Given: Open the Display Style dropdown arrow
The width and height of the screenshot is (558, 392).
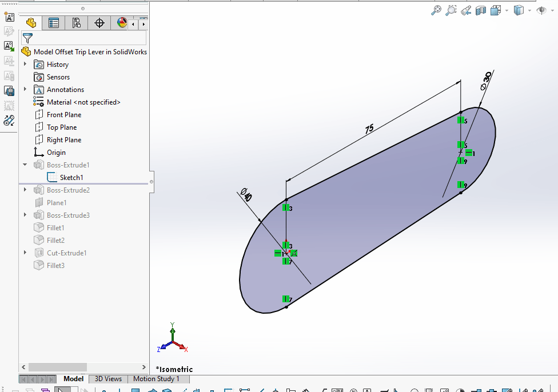Looking at the screenshot, I should (x=529, y=10).
